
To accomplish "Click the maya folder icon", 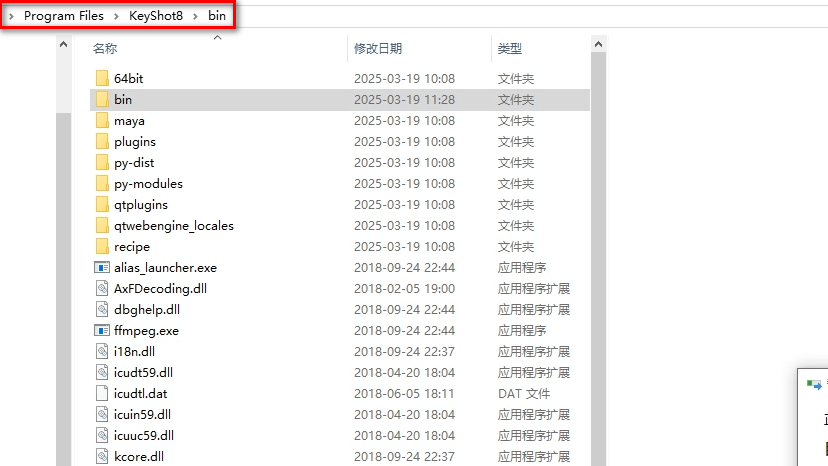I will coord(102,120).
